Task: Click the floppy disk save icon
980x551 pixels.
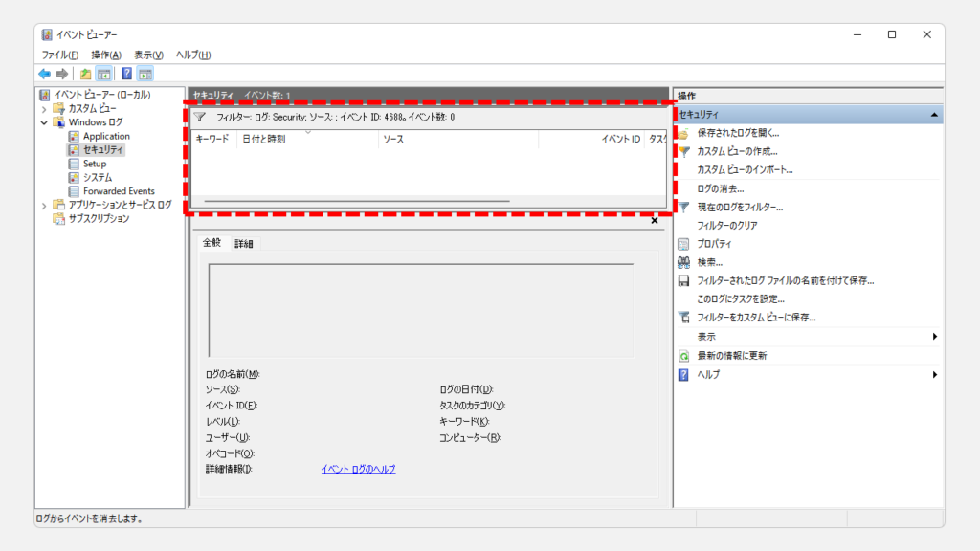Action: pyautogui.click(x=683, y=280)
